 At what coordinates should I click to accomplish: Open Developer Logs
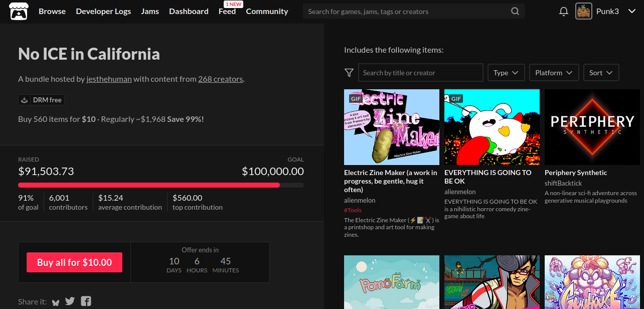coord(103,11)
